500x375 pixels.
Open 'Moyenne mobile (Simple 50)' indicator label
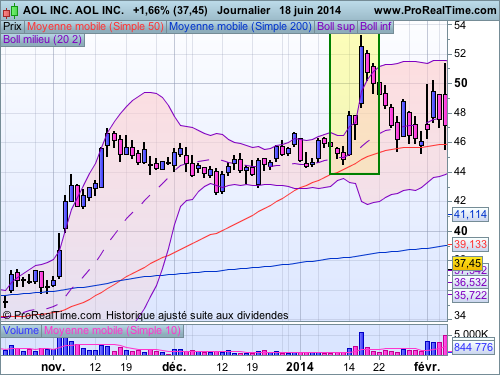coord(95,26)
